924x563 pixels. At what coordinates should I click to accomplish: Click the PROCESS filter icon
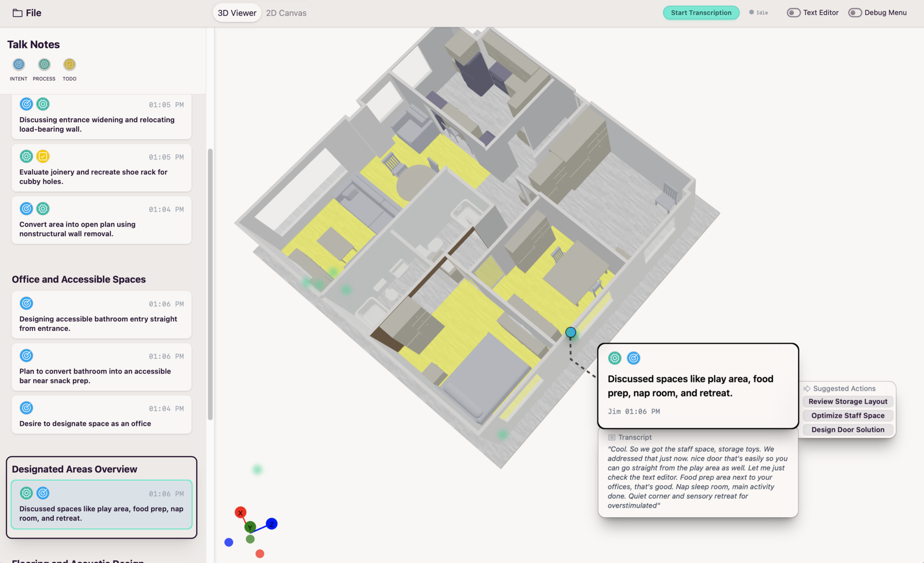(x=44, y=65)
